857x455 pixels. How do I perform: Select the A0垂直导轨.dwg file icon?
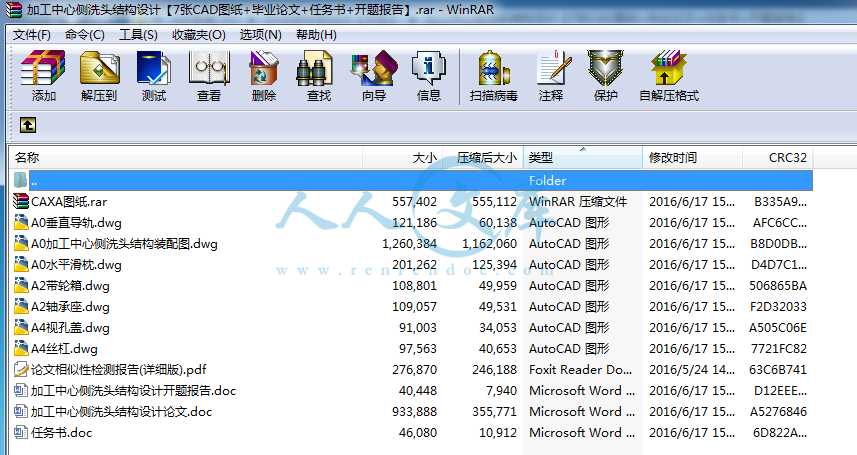(x=21, y=223)
